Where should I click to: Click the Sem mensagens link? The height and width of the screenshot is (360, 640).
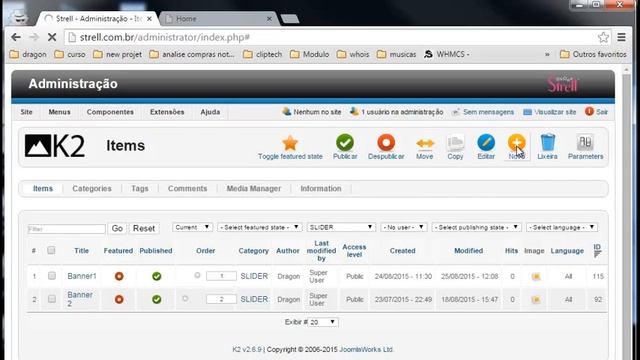[483, 112]
